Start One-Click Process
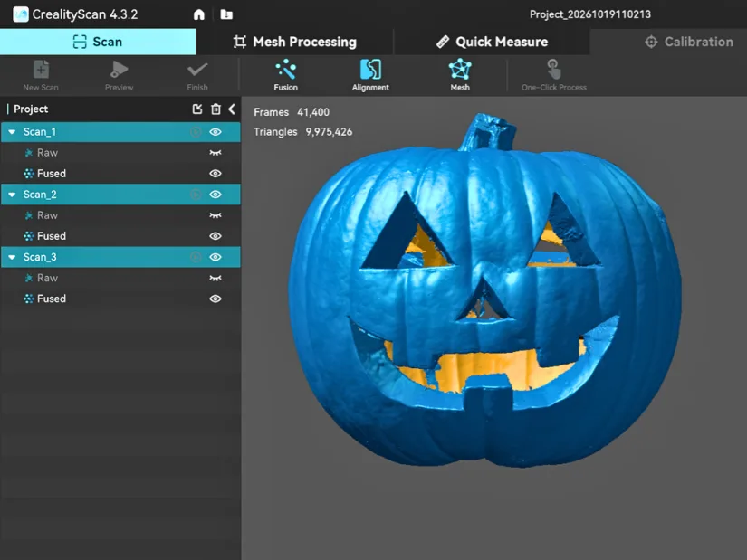Screen dimensions: 747x560 (553, 75)
